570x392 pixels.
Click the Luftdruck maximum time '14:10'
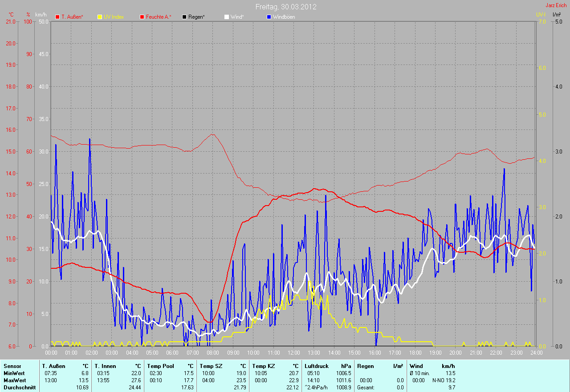pyautogui.click(x=313, y=380)
